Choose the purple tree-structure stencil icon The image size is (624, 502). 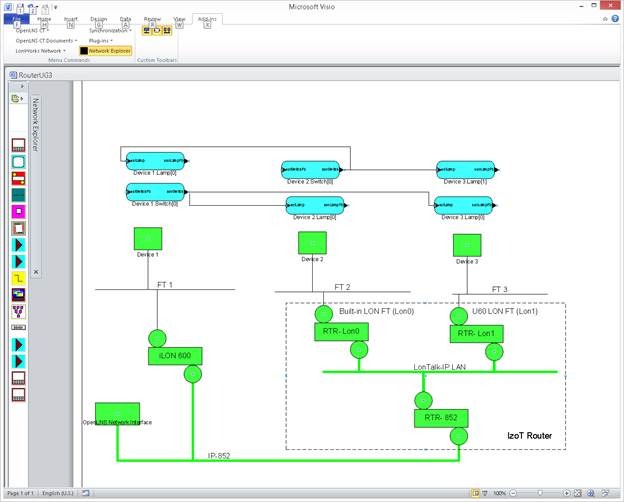18,311
